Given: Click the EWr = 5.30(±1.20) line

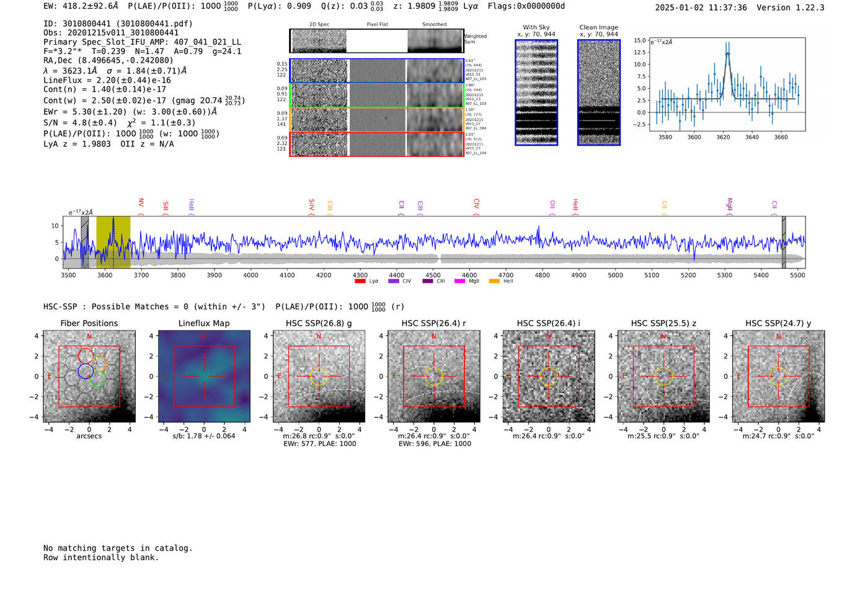Looking at the screenshot, I should (x=130, y=112).
